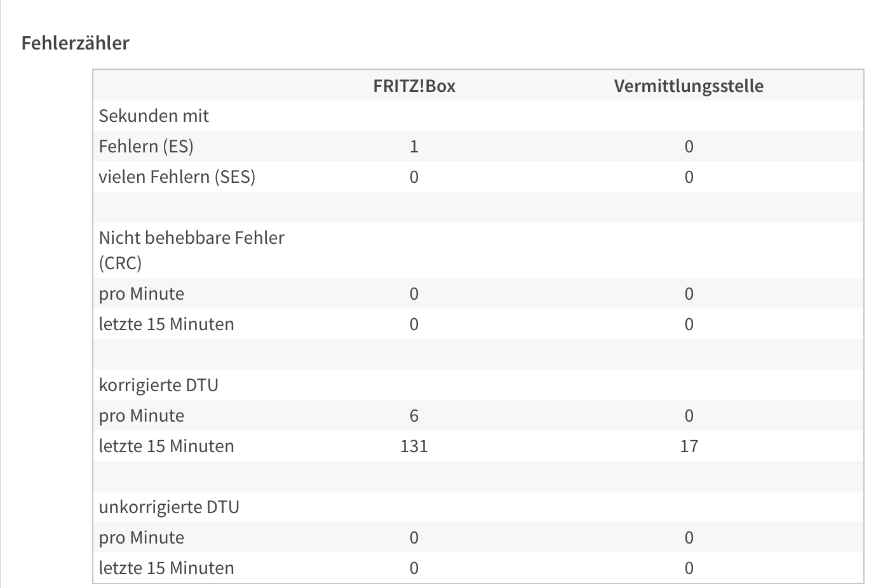Click letzte 15 Minuten under korrigierte DTU

(166, 446)
